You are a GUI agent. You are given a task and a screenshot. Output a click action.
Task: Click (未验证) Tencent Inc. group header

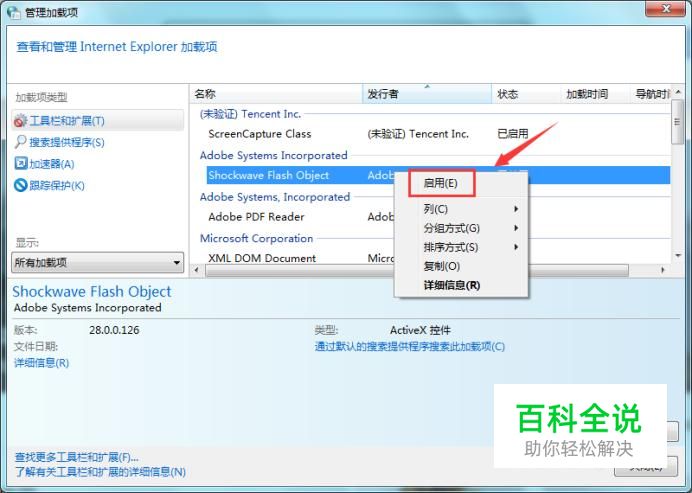[250, 114]
